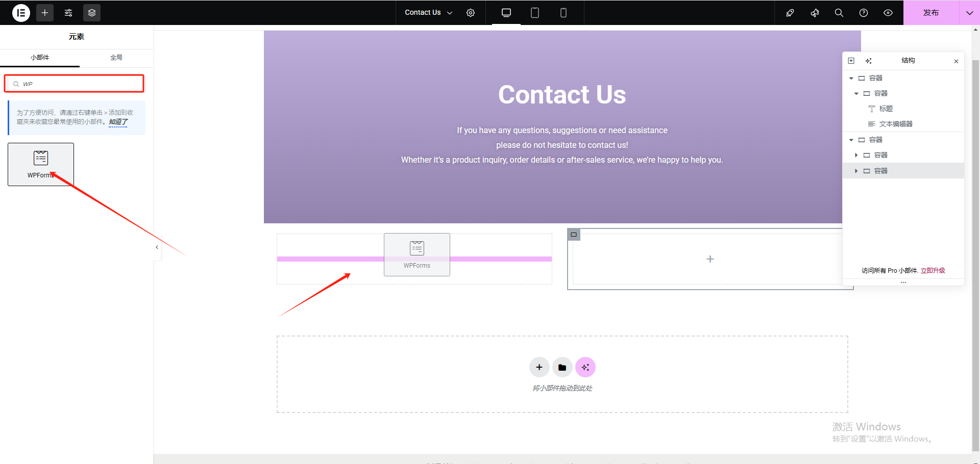Switch to desktop preview mode
This screenshot has width=980, height=464.
[506, 13]
